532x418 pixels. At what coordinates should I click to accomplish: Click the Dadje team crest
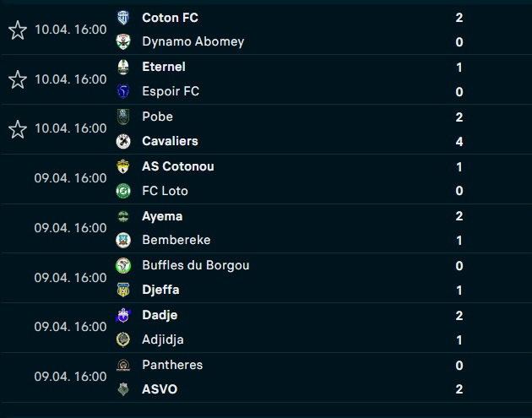124,315
